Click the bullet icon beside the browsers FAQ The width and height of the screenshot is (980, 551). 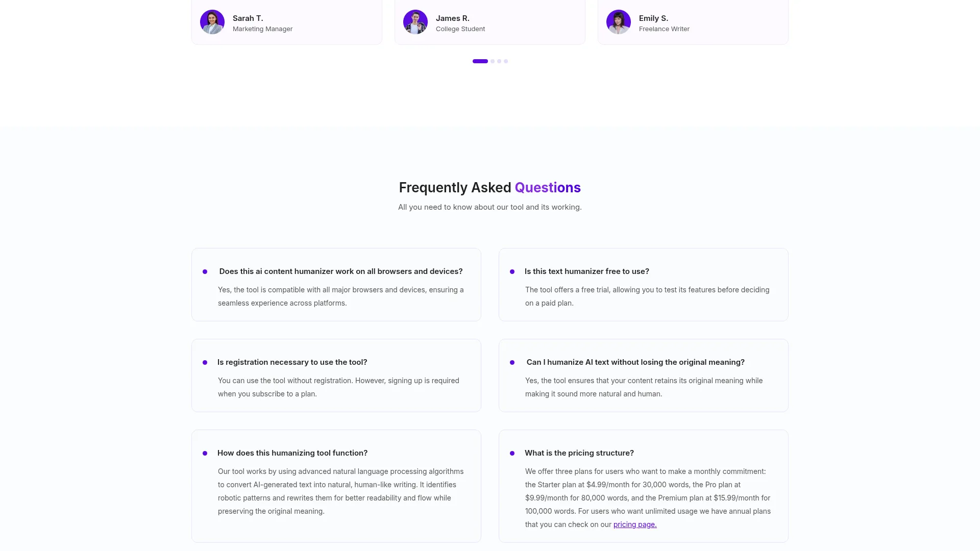pyautogui.click(x=205, y=271)
